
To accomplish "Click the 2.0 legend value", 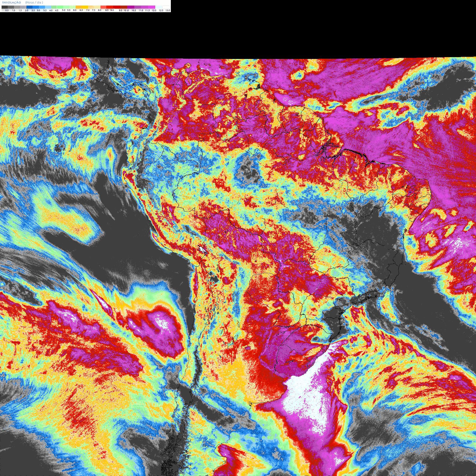I will (26, 10).
